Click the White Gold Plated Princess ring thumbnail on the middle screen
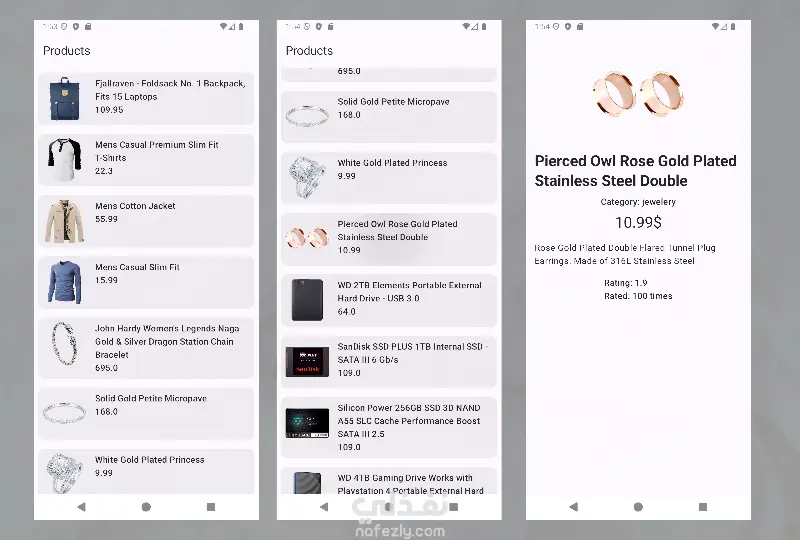800x540 pixels. 308,178
